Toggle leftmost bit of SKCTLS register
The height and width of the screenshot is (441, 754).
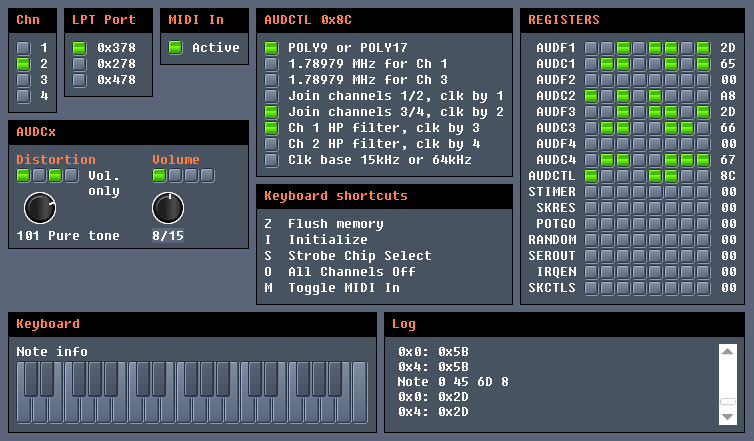(591, 288)
